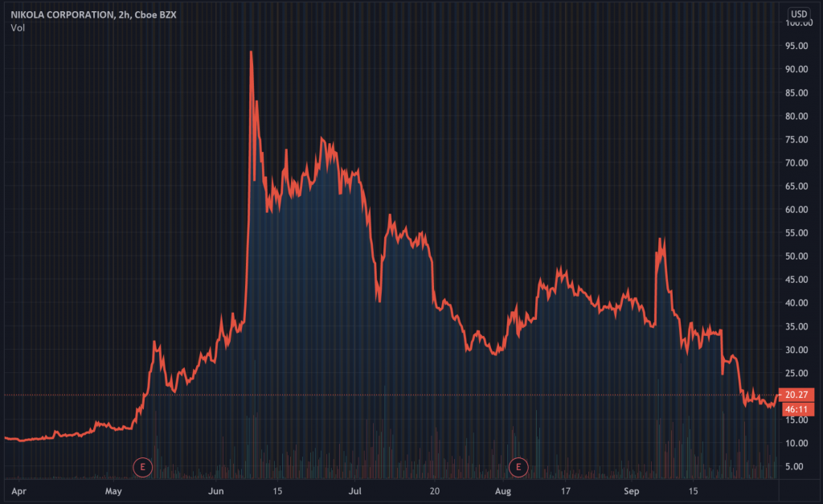Choose the 40.00 price level
Screen dimensions: 823x504
[x=796, y=303]
